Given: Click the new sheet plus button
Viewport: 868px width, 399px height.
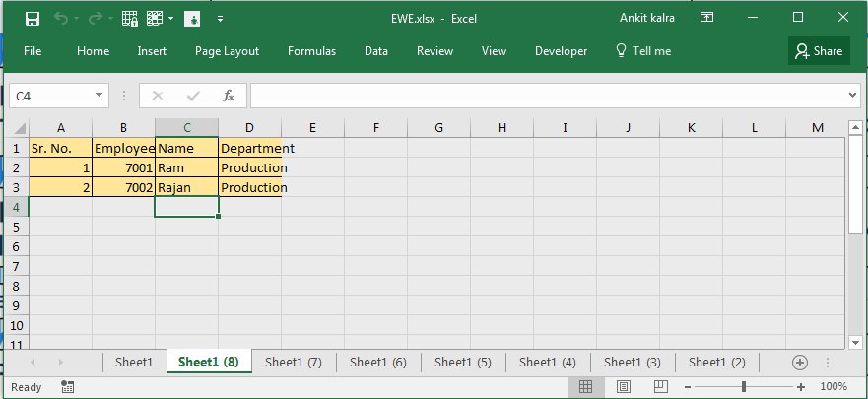Looking at the screenshot, I should click(800, 362).
